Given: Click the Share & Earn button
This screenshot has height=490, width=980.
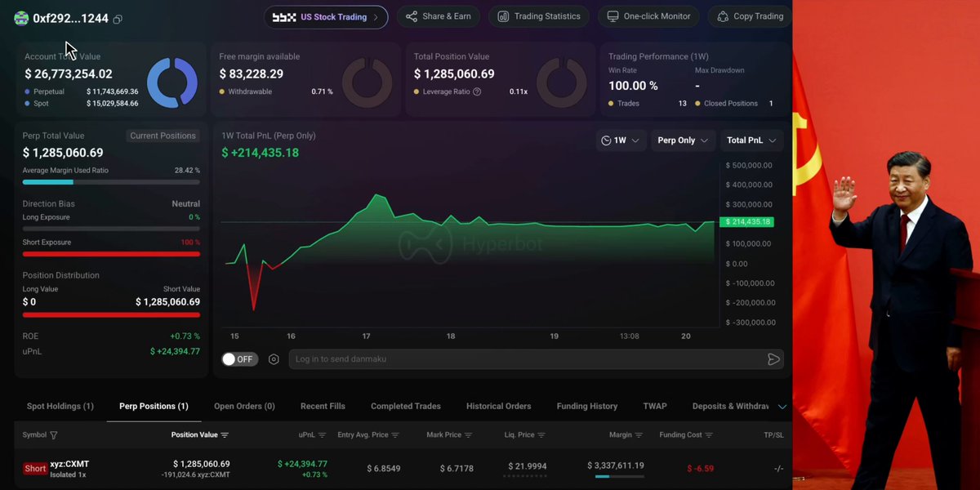Looking at the screenshot, I should coord(439,16).
